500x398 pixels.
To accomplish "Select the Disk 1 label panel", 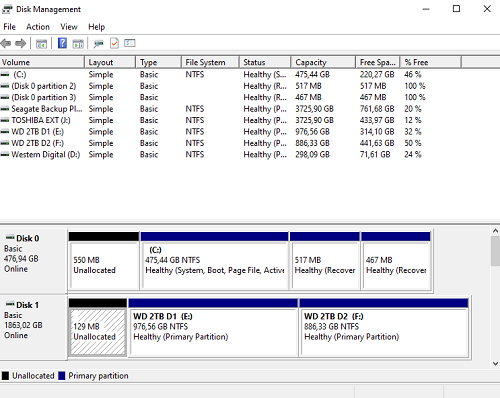I will pyautogui.click(x=33, y=327).
